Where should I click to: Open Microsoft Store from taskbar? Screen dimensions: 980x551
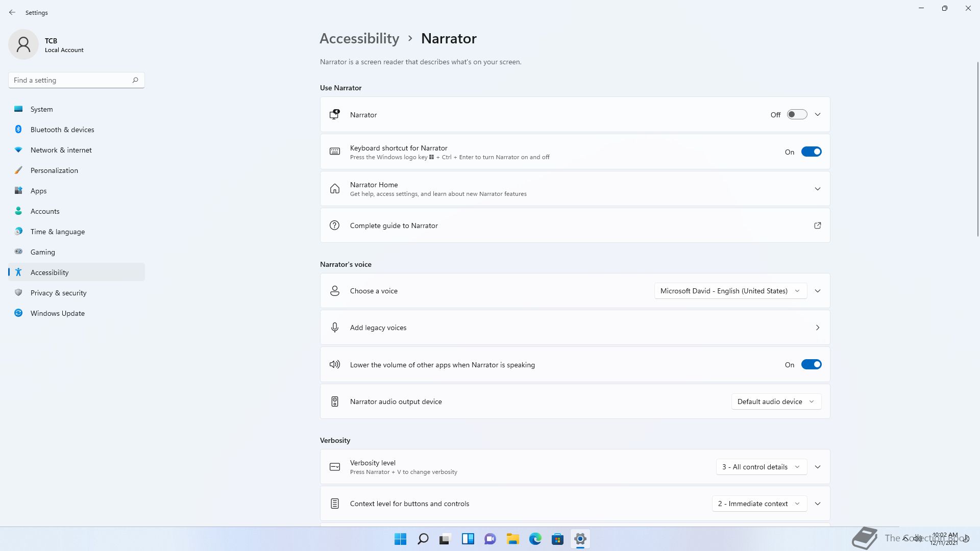click(x=557, y=539)
